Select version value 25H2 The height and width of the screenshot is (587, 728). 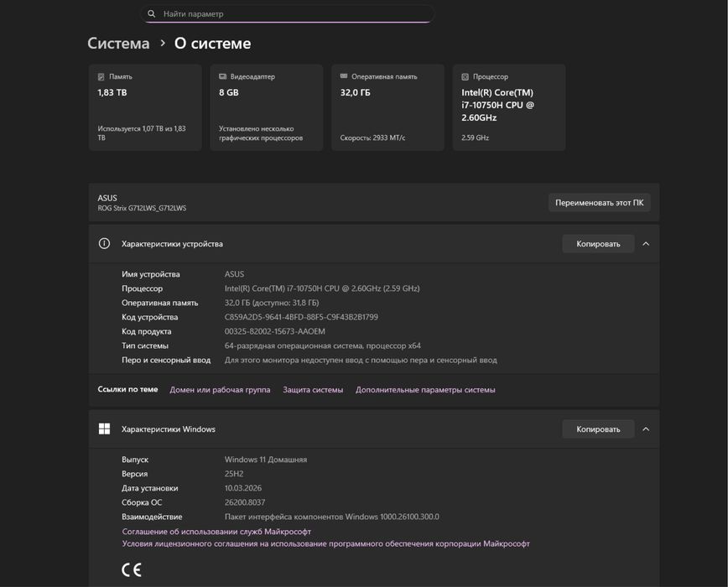coord(234,474)
